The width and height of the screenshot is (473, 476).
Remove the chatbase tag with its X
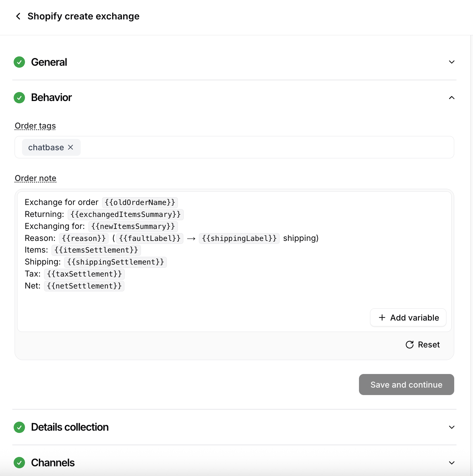pyautogui.click(x=71, y=147)
